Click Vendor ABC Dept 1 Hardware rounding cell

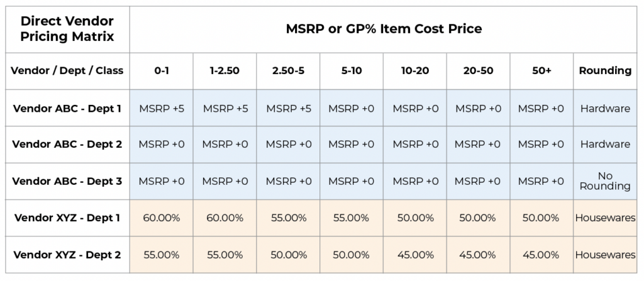(x=606, y=108)
